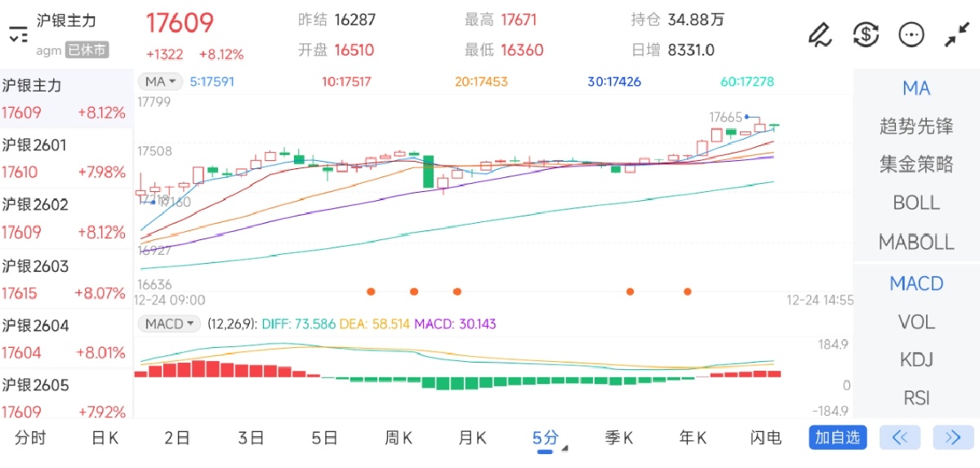Select contract 沪银2602
Image resolution: width=980 pixels, height=468 pixels.
tap(65, 218)
